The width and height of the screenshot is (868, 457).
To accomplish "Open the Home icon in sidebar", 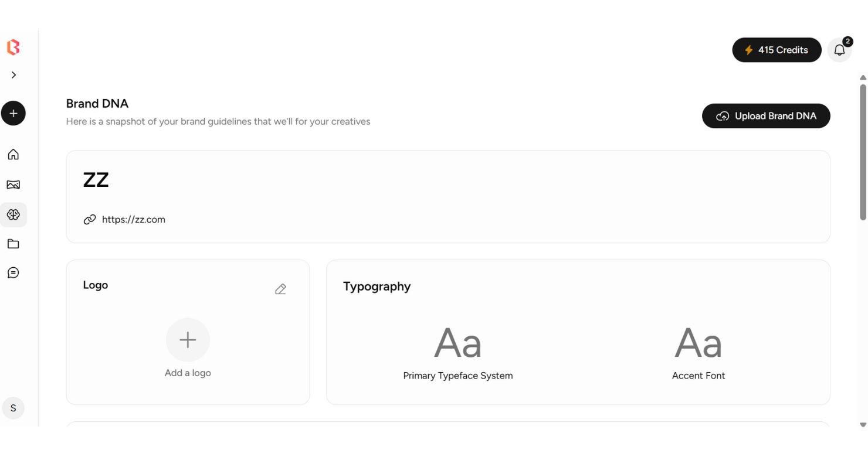I will (13, 155).
